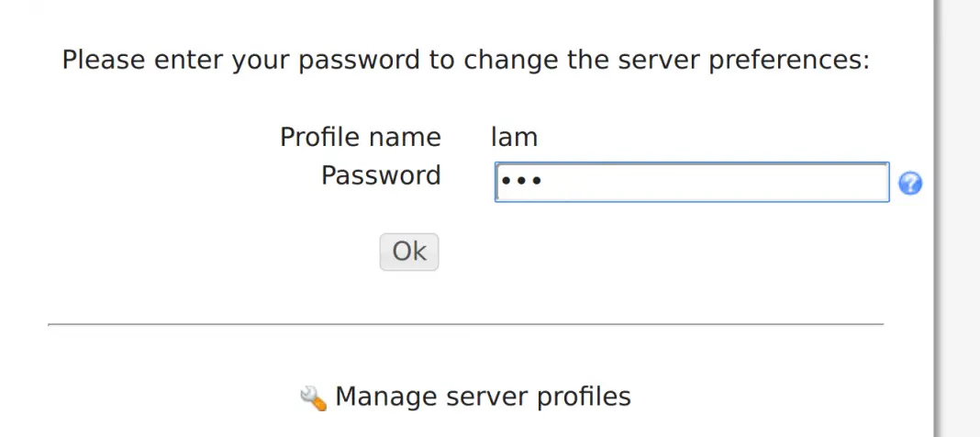The height and width of the screenshot is (437, 980).
Task: Click the gray area right of the dialog
Action: 960,220
